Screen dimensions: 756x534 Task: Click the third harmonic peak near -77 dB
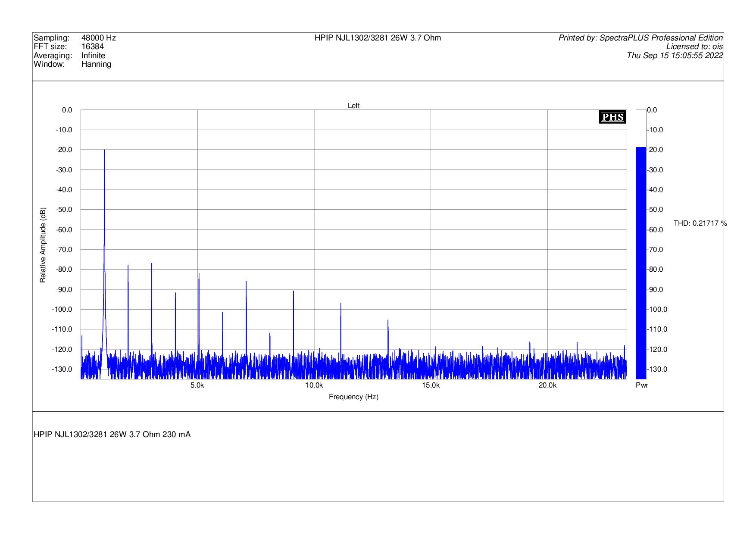click(x=152, y=264)
